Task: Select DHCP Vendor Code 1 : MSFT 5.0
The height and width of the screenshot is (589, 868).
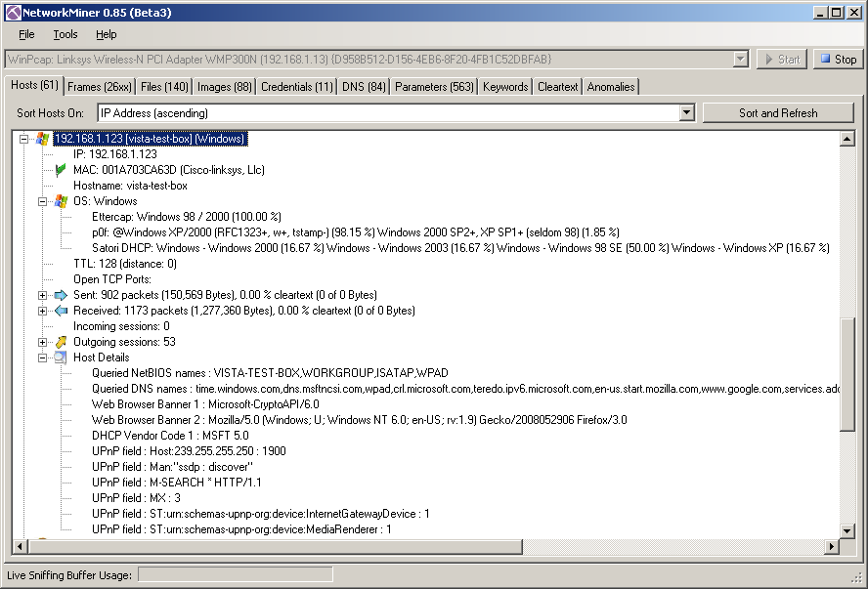Action: coord(170,436)
